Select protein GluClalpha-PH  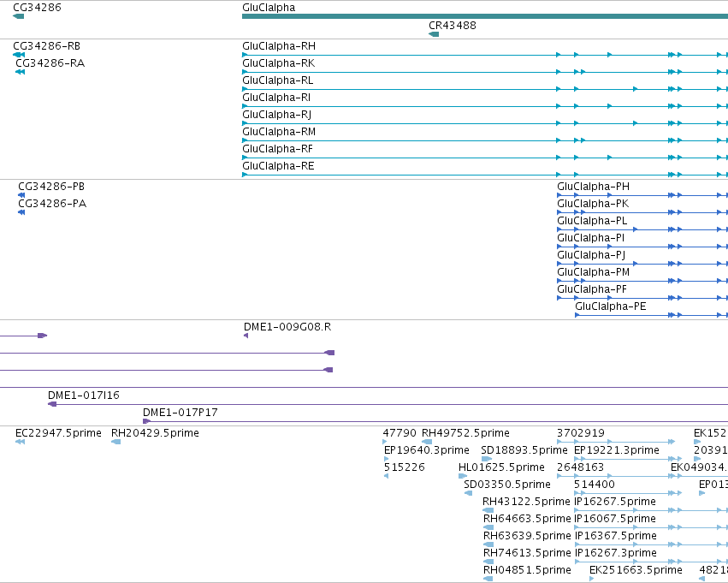[642, 195]
